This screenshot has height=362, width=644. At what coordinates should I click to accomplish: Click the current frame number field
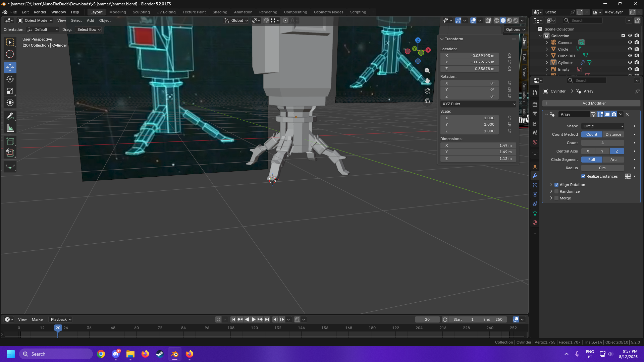point(427,319)
